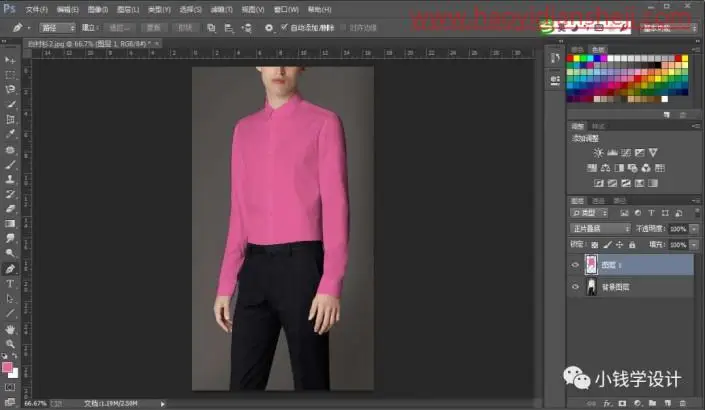
Task: Change the screen mode
Action: 10,402
